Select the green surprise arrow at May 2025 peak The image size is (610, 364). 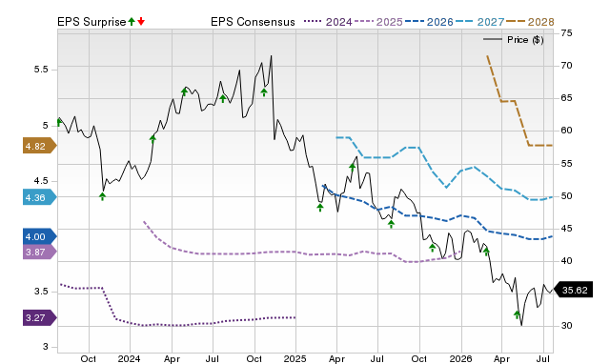pos(353,168)
